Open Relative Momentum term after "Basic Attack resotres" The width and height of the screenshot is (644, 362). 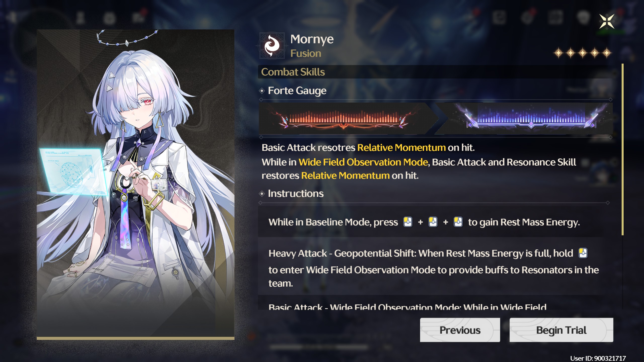[401, 148]
